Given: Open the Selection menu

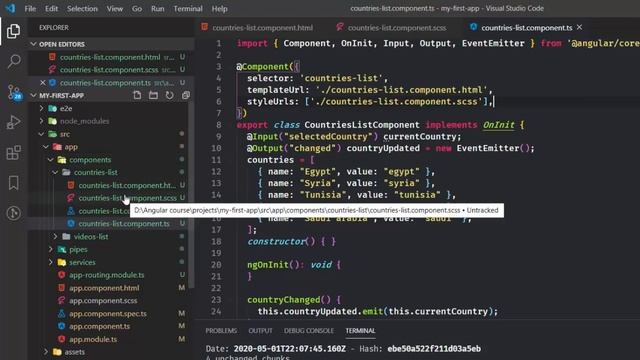Looking at the screenshot, I should 82,9.
